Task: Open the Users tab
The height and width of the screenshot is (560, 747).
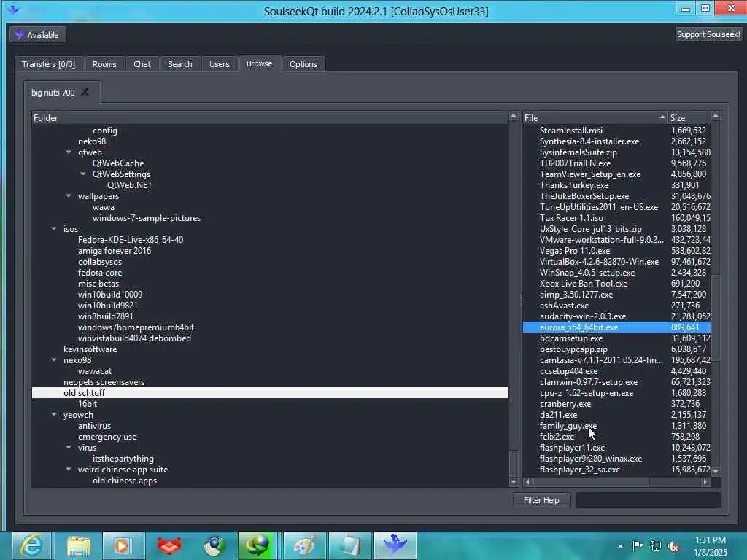Action: click(x=219, y=64)
